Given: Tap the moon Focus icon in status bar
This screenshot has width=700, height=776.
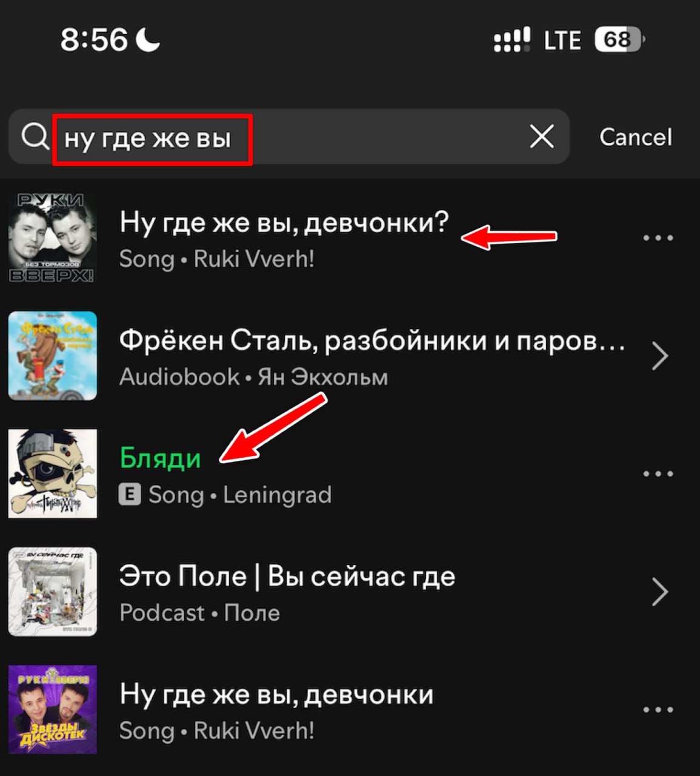Looking at the screenshot, I should pyautogui.click(x=148, y=40).
